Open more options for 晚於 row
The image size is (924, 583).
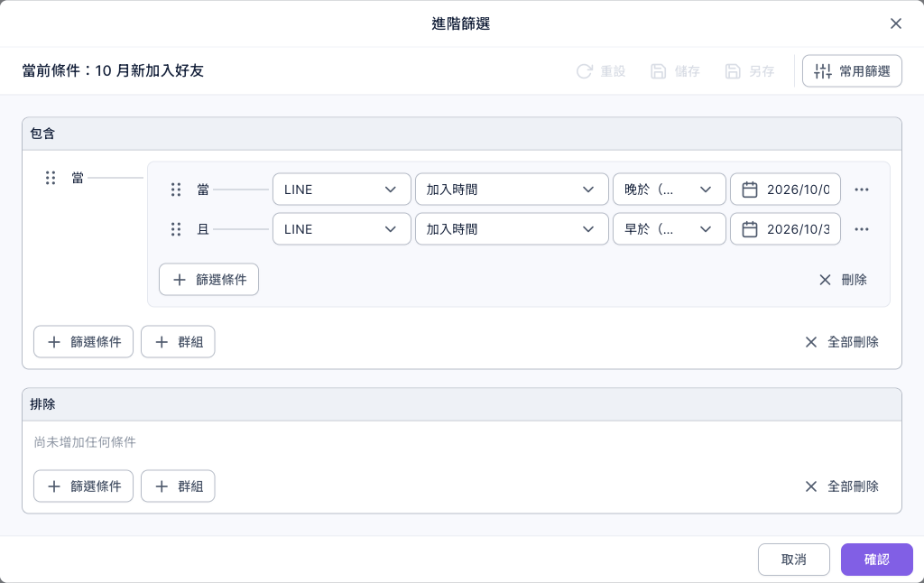click(862, 190)
